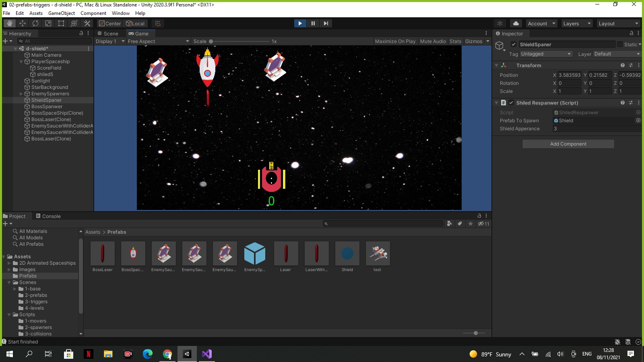Click Add Component button
Viewport: 644px width, 362px height.
(x=568, y=144)
